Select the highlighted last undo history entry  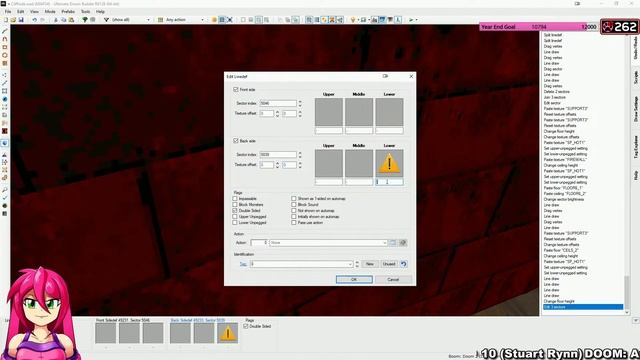[x=583, y=307]
